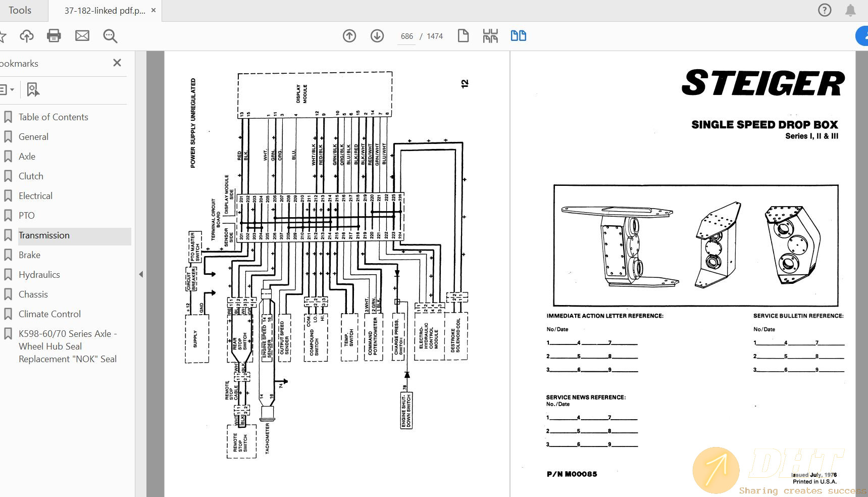Click the Chassis bookmark ribbon icon
Screen dimensions: 868x497
[8, 294]
